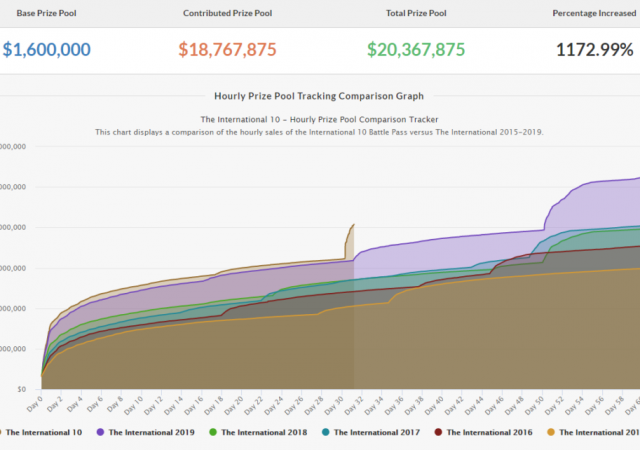Toggle The International 2018 legend label
This screenshot has width=640, height=450.
tap(266, 432)
